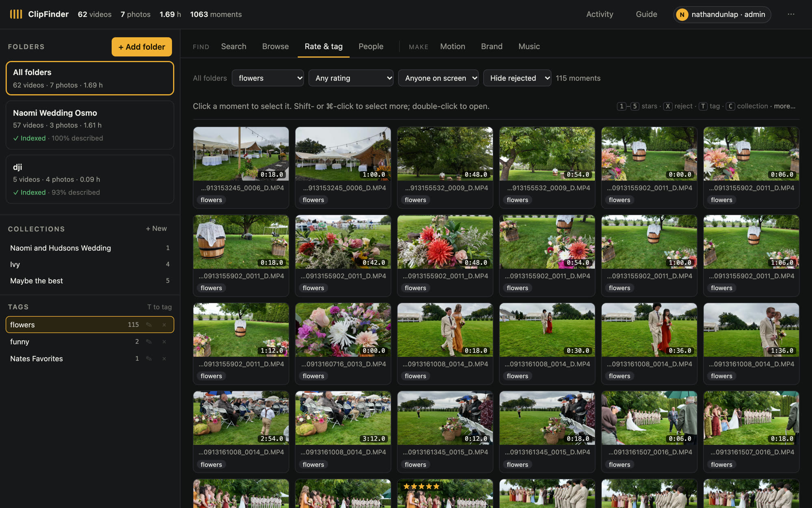
Task: Open the three-dots overflow menu
Action: tap(791, 14)
